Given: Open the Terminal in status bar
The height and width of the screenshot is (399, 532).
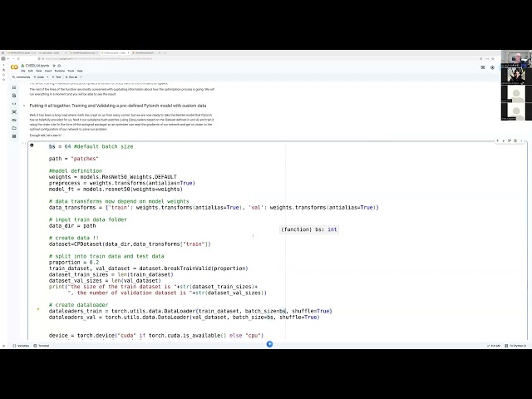Looking at the screenshot, I should coord(42,346).
